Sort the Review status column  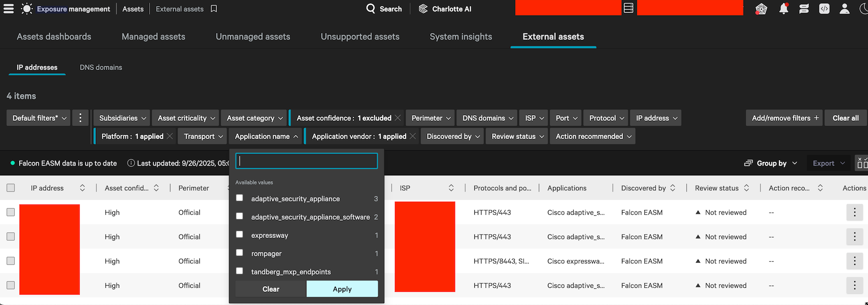[x=746, y=188]
